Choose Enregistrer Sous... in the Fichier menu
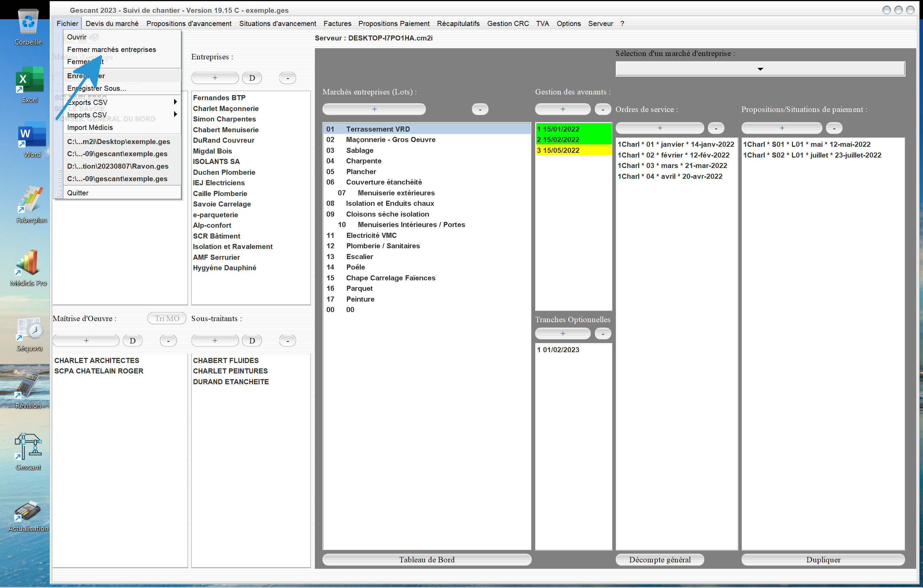 (122, 88)
